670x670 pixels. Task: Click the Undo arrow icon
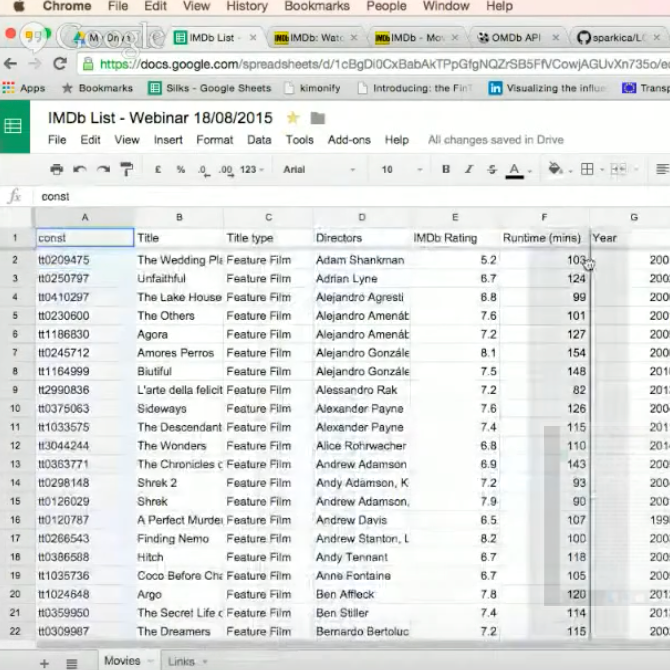[80, 170]
